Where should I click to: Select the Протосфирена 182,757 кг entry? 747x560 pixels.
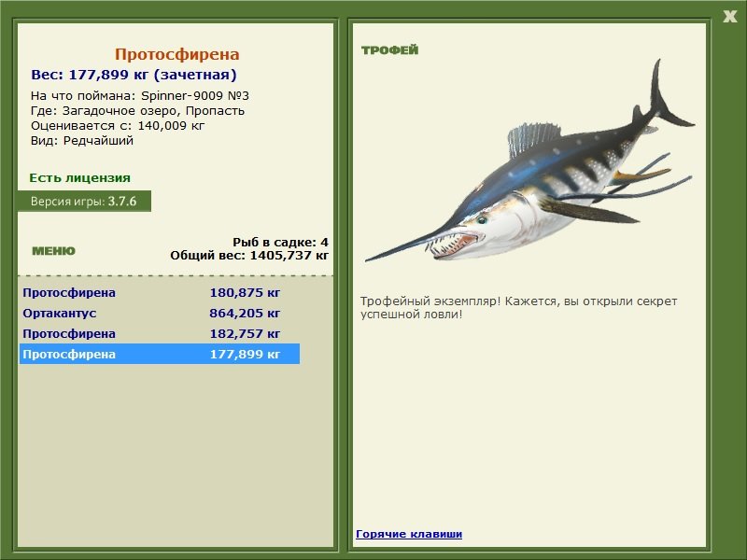160,333
